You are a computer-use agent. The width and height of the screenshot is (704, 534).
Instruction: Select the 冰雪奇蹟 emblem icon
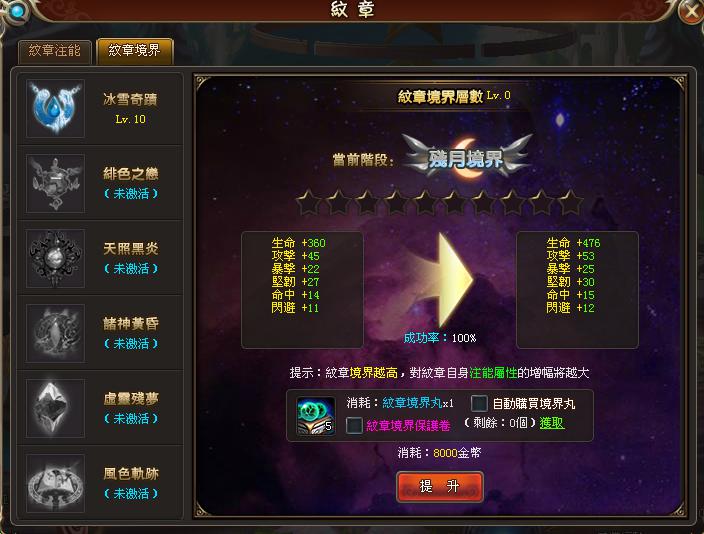(55, 109)
